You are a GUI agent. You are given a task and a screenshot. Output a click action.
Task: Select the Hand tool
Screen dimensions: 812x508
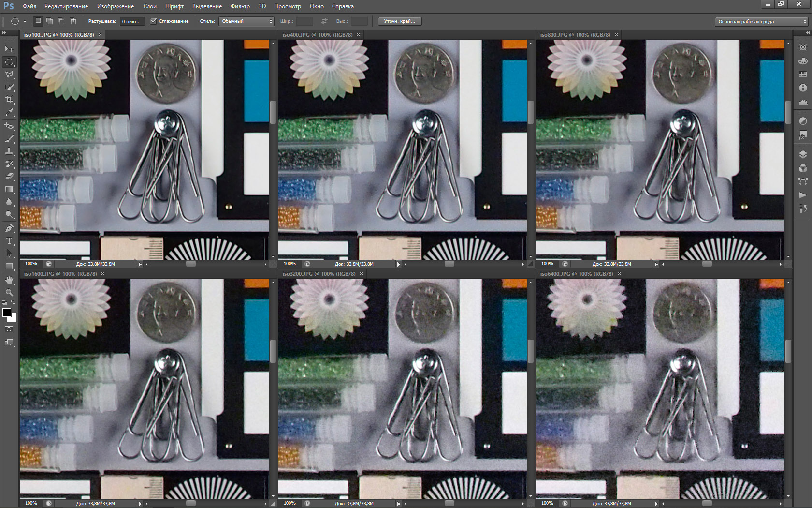(x=9, y=280)
